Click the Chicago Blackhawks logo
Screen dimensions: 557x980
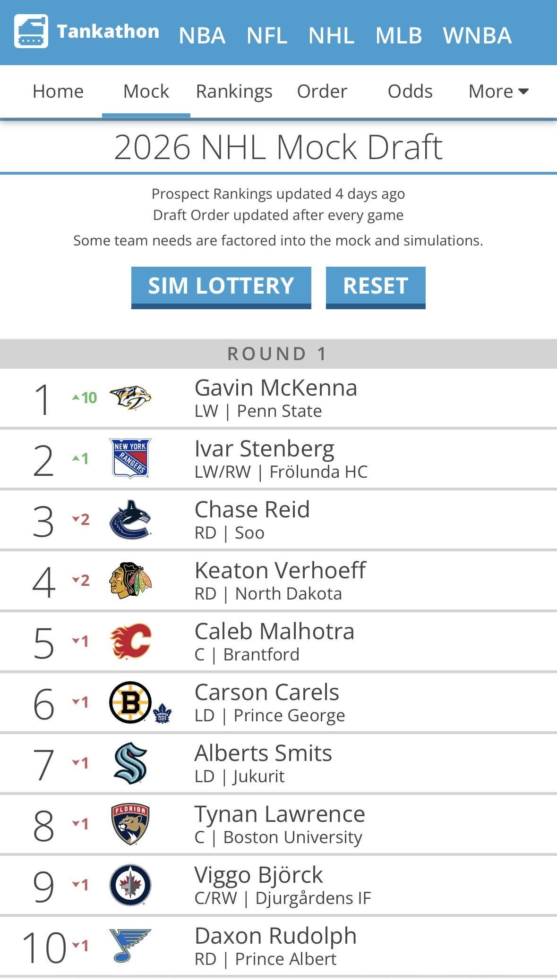130,580
